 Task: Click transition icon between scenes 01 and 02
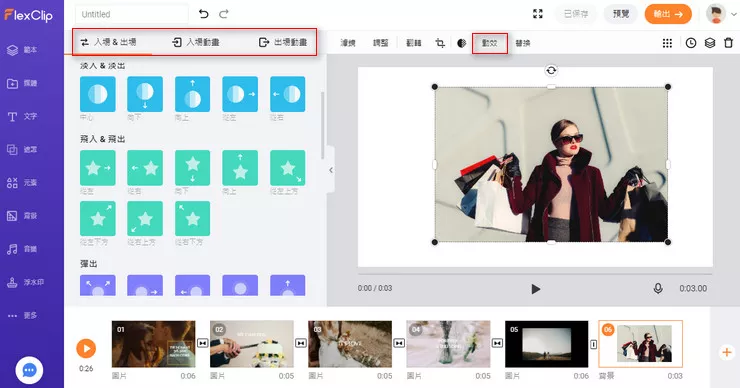click(202, 343)
